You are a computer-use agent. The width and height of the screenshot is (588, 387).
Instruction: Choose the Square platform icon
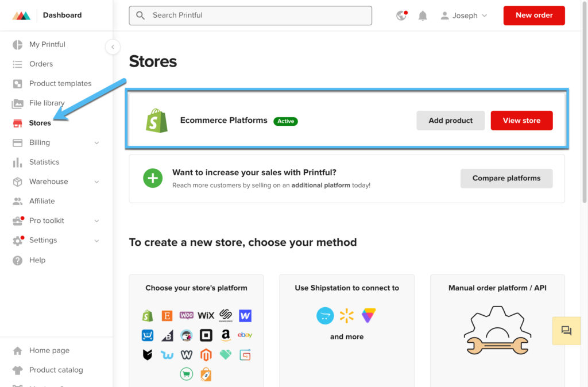pos(206,335)
